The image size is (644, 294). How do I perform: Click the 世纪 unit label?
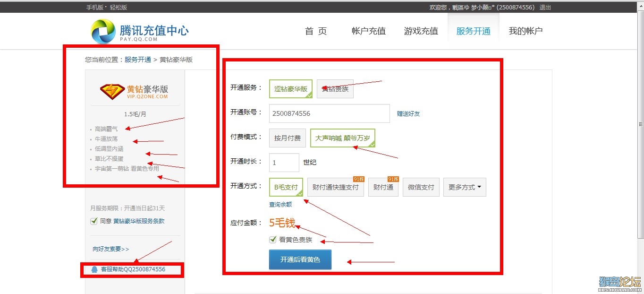click(x=310, y=163)
